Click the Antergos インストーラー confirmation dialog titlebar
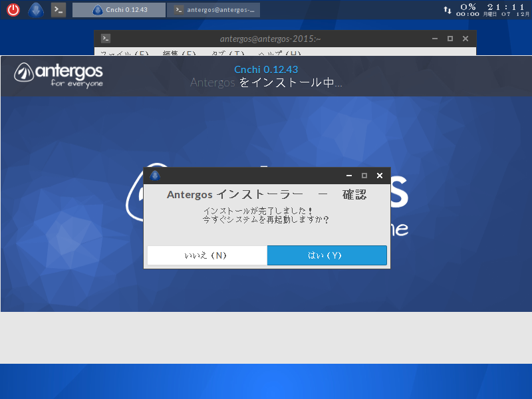Image resolution: width=532 pixels, height=399 pixels. pyautogui.click(x=253, y=176)
